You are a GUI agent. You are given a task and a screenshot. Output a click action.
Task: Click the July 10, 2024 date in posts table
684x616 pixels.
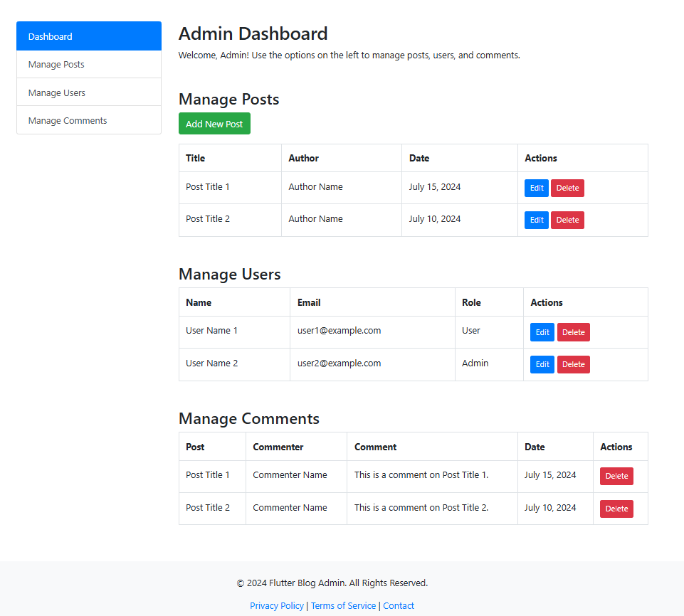tap(434, 219)
